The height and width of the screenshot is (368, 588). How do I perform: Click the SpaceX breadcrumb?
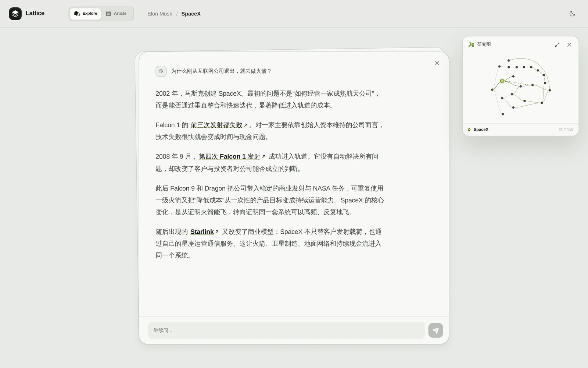click(191, 14)
